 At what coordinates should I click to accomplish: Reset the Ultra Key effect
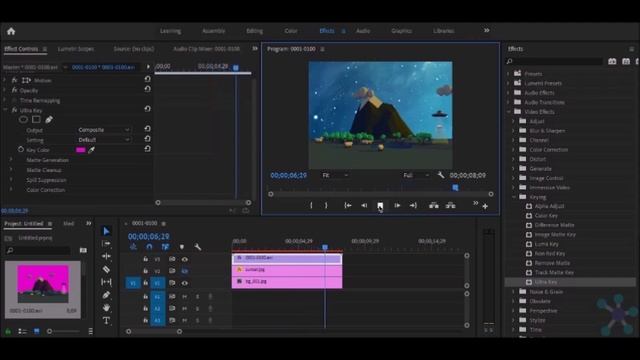click(147, 109)
